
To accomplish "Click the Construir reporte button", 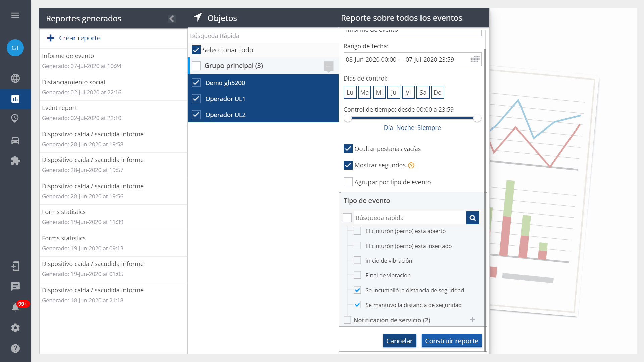I will click(451, 341).
